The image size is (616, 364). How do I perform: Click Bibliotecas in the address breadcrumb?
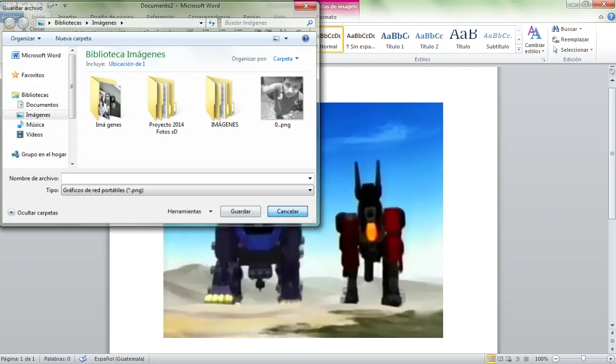(x=68, y=23)
